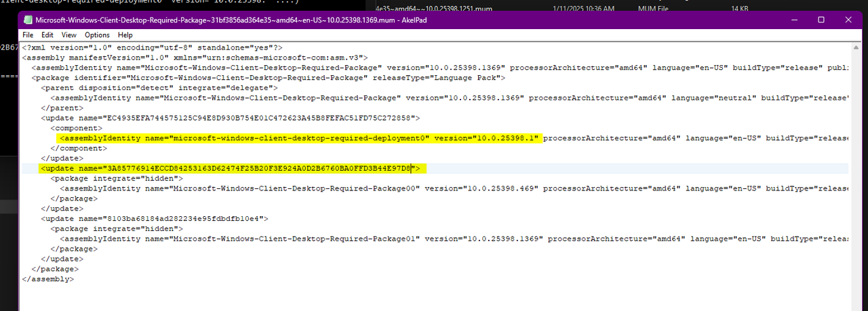
Task: Click highlighted required-deployment0 assemblyIdentity line
Action: (299, 138)
